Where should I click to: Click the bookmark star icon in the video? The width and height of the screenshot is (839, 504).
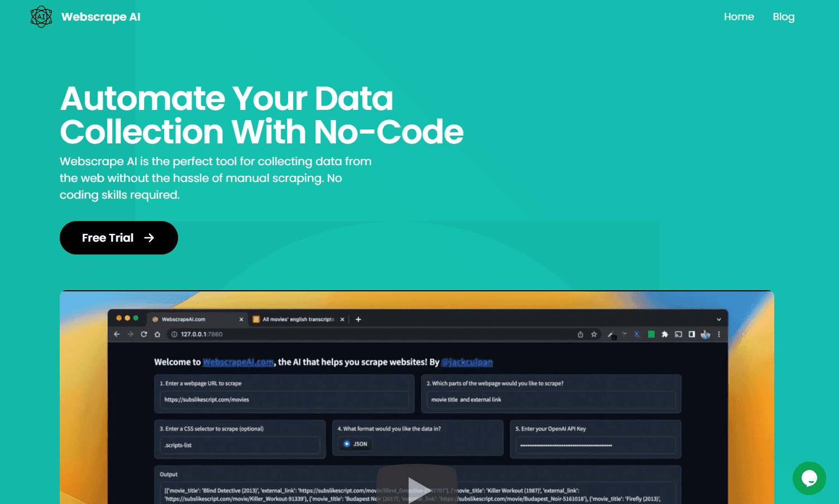point(594,334)
